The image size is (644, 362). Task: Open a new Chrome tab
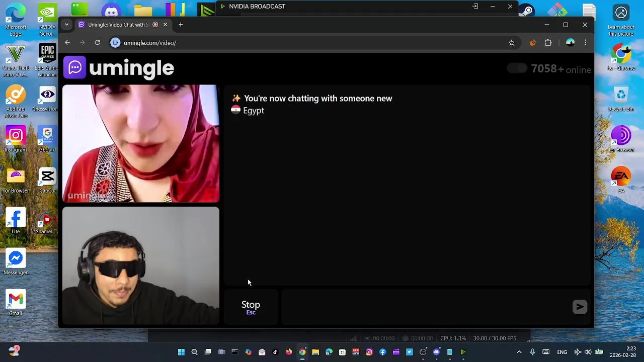[x=181, y=25]
